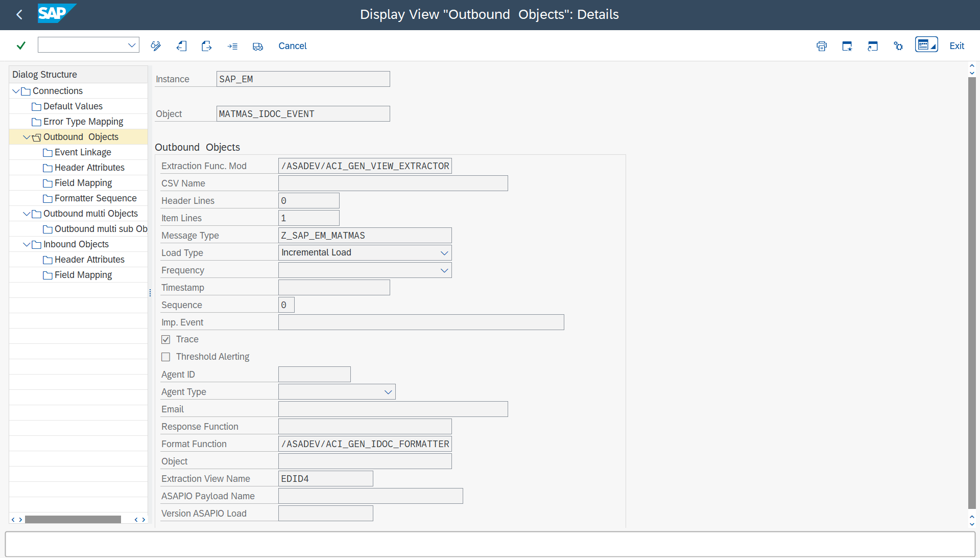Go to the next entry icon
Viewport: 980px width, 558px height.
206,46
